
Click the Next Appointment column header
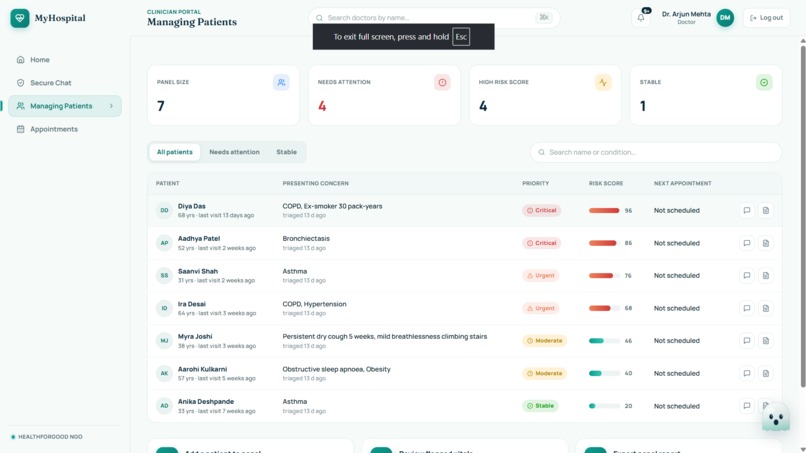(x=683, y=184)
